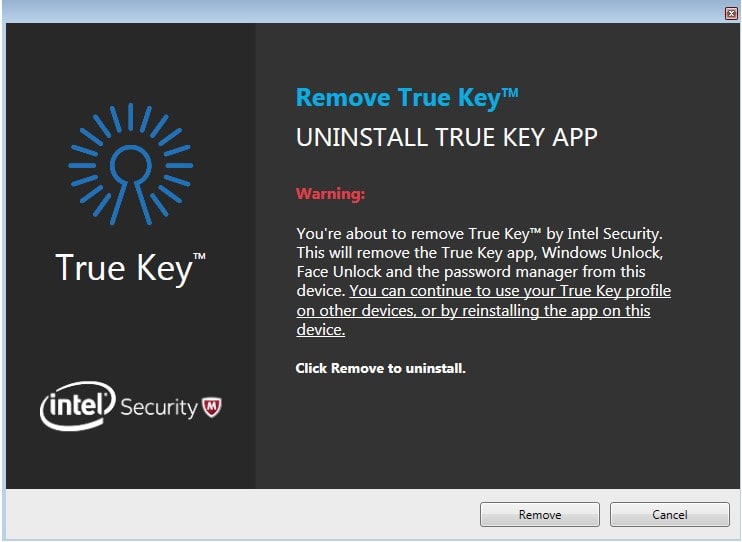Image resolution: width=742 pixels, height=542 pixels.
Task: Click the 'Remove True Key' blue heading
Action: click(407, 98)
